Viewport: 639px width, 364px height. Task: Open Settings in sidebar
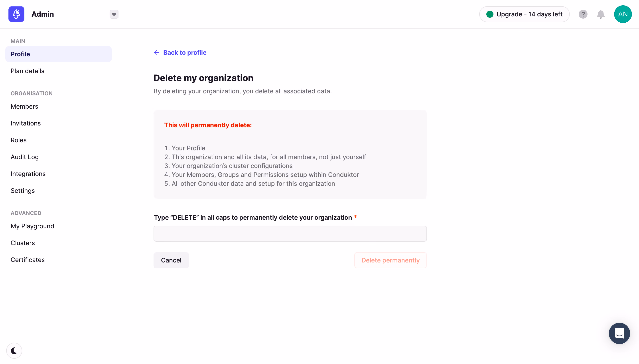tap(22, 191)
